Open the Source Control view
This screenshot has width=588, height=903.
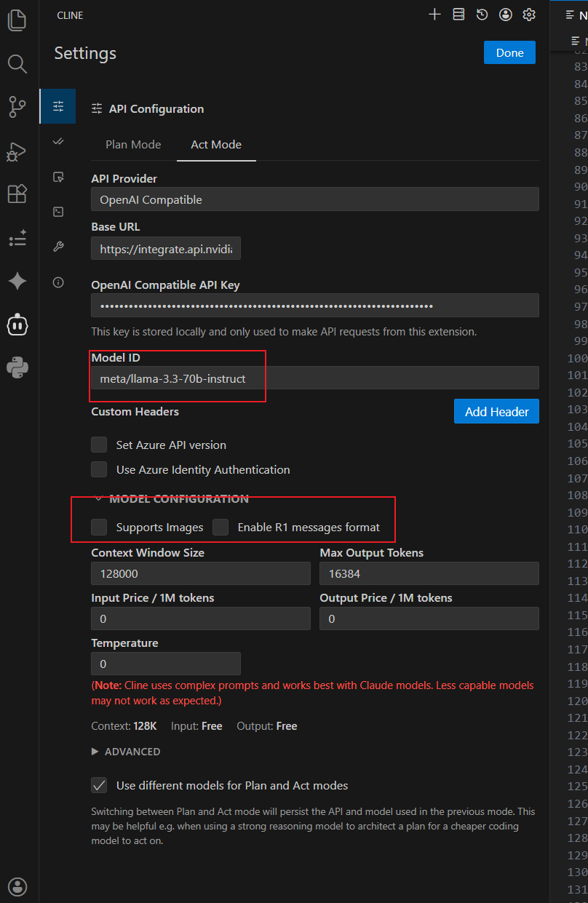[17, 107]
